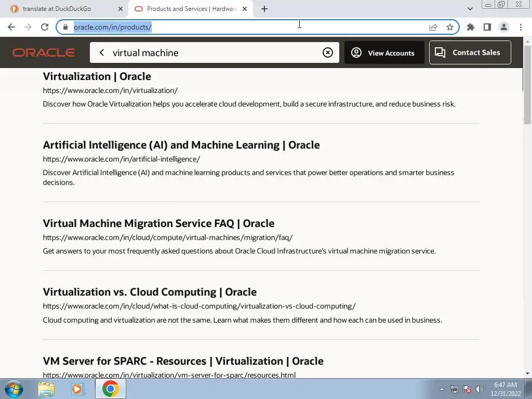Click the Contact Sales button

470,52
